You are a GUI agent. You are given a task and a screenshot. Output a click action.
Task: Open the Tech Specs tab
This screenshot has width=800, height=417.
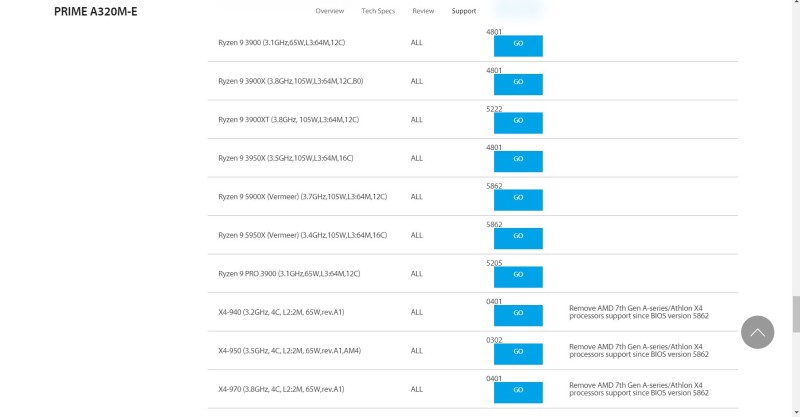click(378, 11)
